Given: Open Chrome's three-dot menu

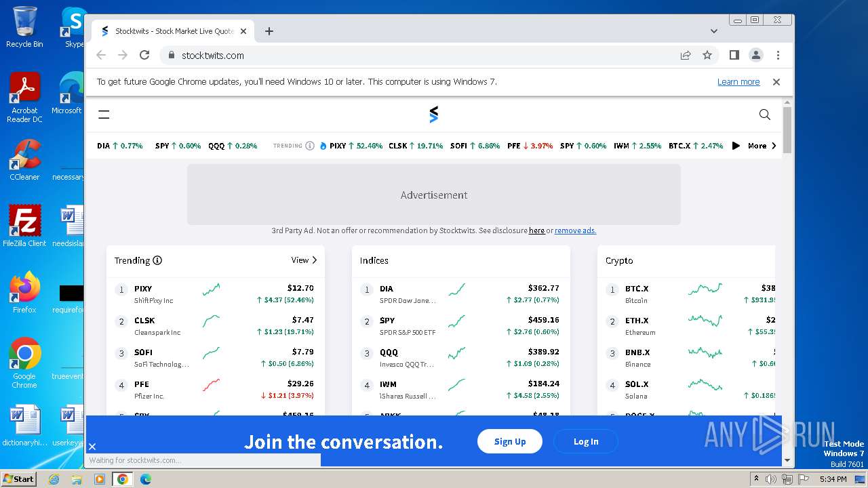Looking at the screenshot, I should (x=778, y=56).
